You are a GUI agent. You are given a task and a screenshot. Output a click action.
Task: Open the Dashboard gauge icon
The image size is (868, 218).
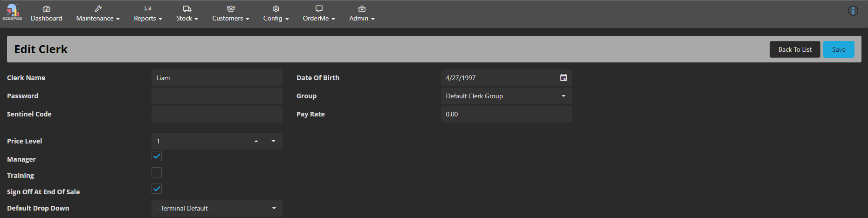pyautogui.click(x=46, y=9)
